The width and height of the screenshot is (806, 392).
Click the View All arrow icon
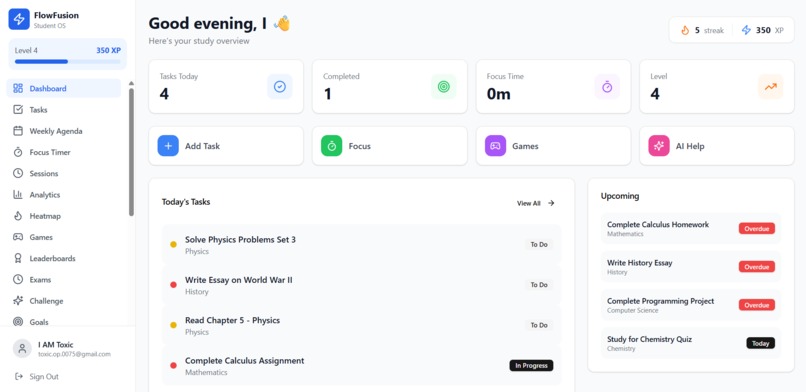pos(551,203)
